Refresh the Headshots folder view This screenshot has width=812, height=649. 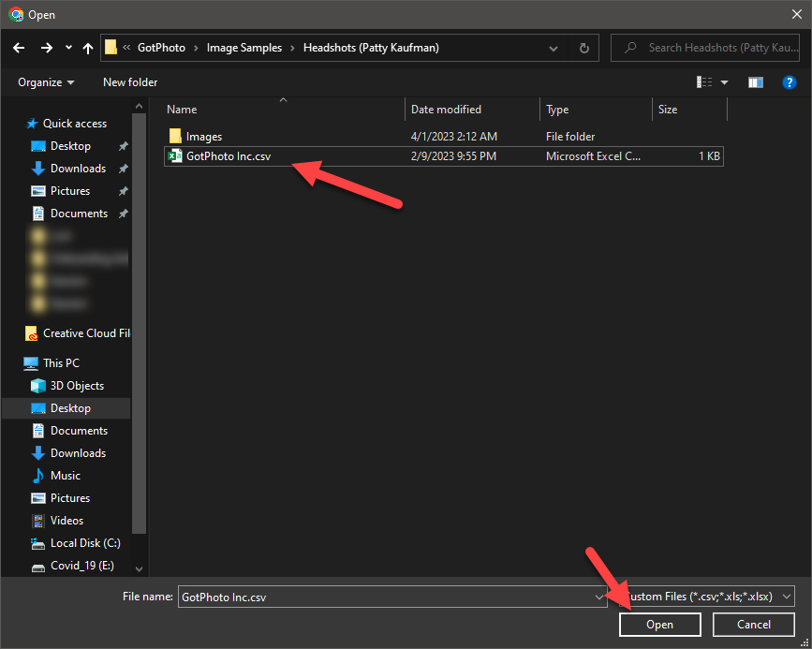[x=584, y=48]
